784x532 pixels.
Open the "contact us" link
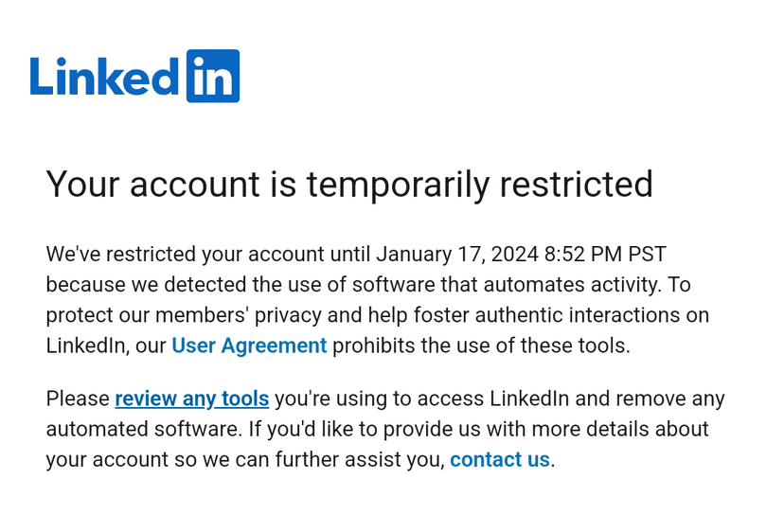coord(499,459)
